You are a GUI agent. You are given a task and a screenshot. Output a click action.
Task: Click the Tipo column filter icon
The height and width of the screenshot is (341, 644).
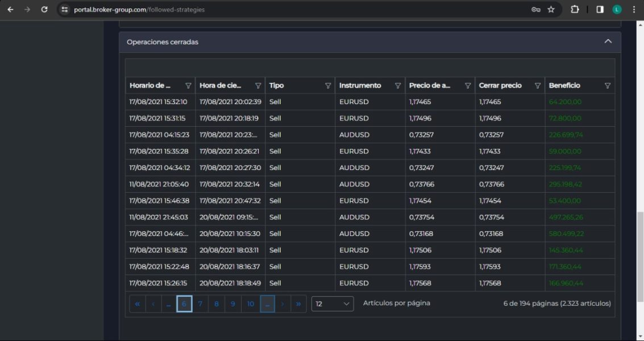328,86
